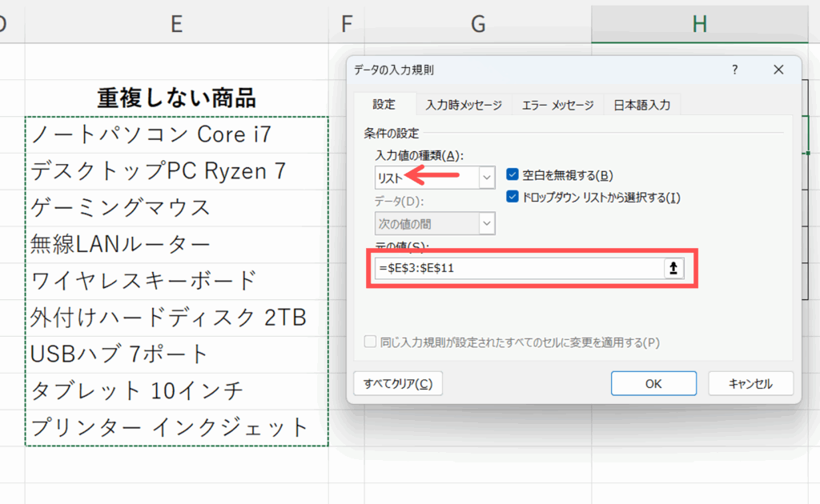Expand the 入力値の種類 dropdown showing リスト
The height and width of the screenshot is (504, 820).
[487, 178]
